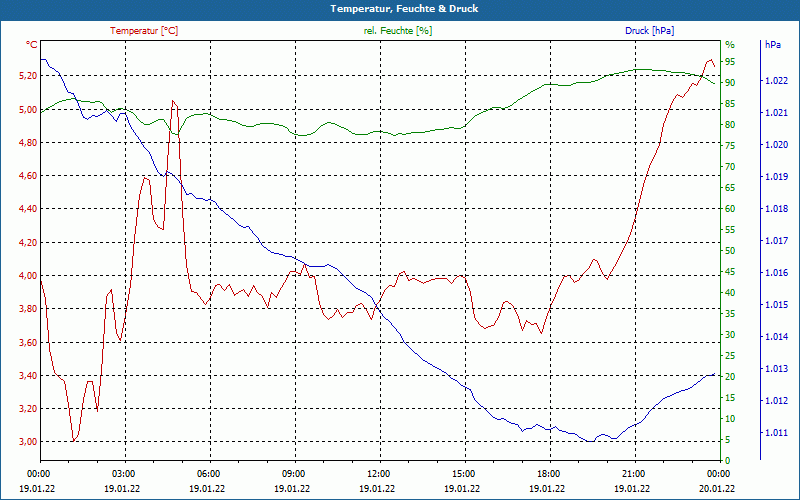This screenshot has height=500, width=800.
Task: Click the '03:00' time axis label
Action: [x=122, y=474]
